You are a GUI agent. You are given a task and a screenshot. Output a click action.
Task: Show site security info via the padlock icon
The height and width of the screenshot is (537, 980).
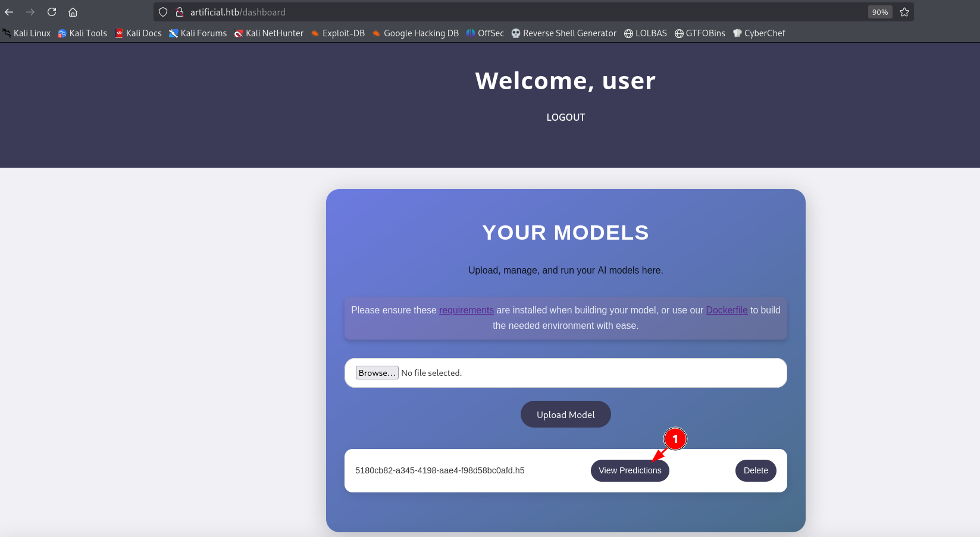point(179,12)
